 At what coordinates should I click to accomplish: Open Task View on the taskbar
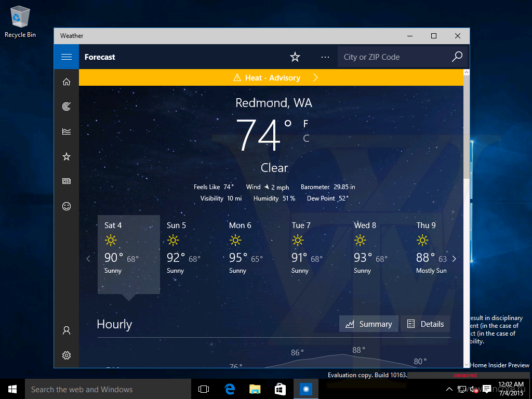coord(204,389)
